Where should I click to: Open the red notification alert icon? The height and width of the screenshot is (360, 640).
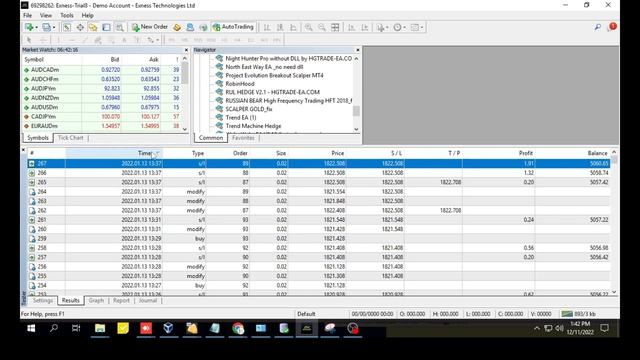tap(612, 27)
